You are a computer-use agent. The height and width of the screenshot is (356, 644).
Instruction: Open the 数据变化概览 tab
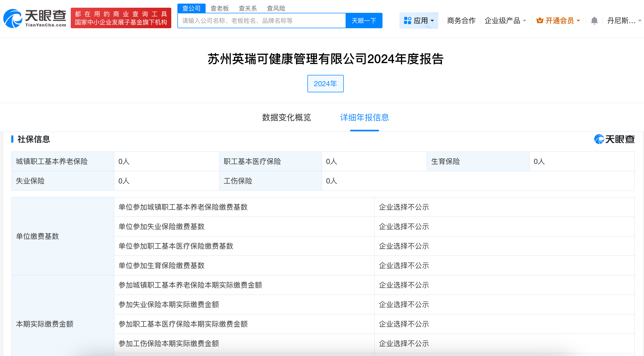(286, 117)
